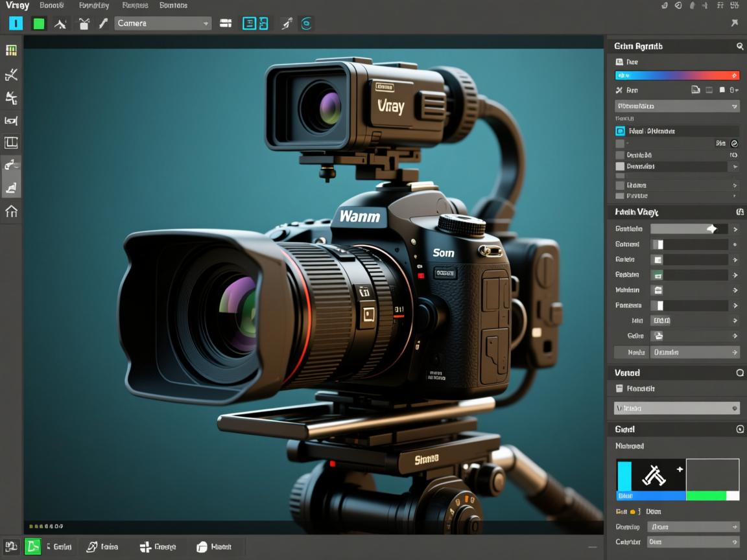Click the spiral icon in top toolbar
This screenshot has width=747, height=560.
pos(307,23)
